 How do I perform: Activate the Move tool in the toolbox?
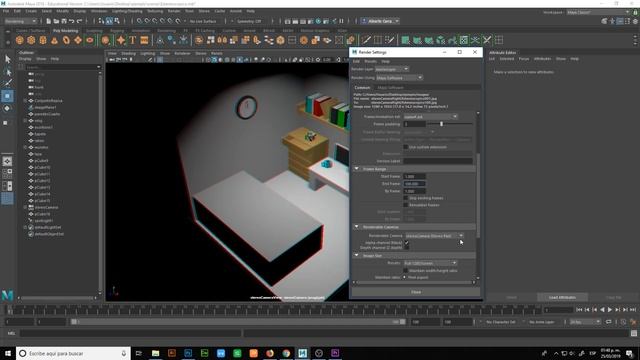tap(7, 96)
